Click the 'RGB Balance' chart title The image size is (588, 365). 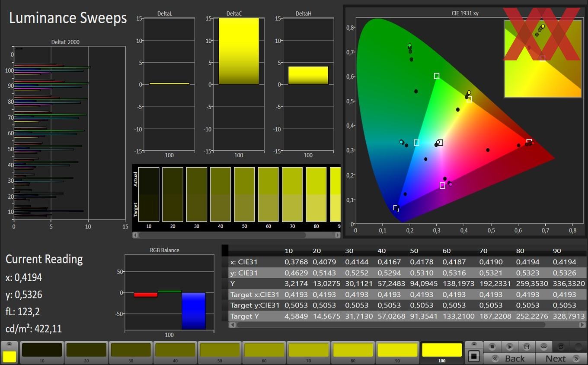pyautogui.click(x=165, y=250)
